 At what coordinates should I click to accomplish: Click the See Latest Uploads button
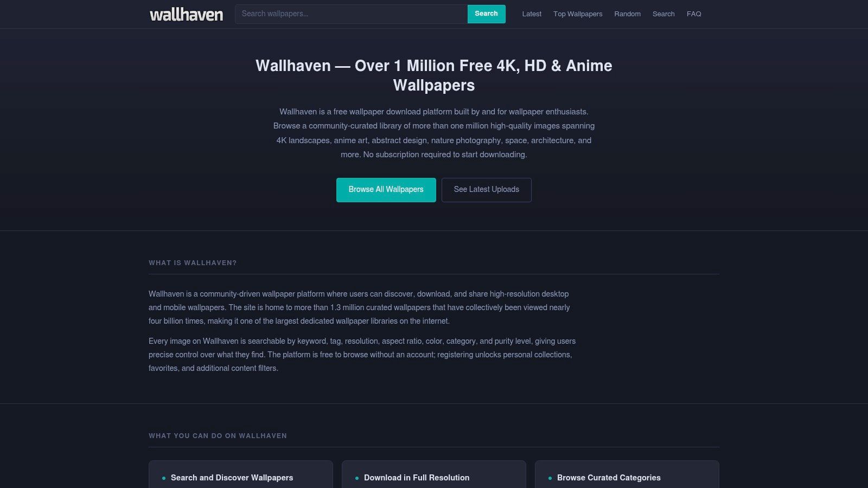pos(487,190)
